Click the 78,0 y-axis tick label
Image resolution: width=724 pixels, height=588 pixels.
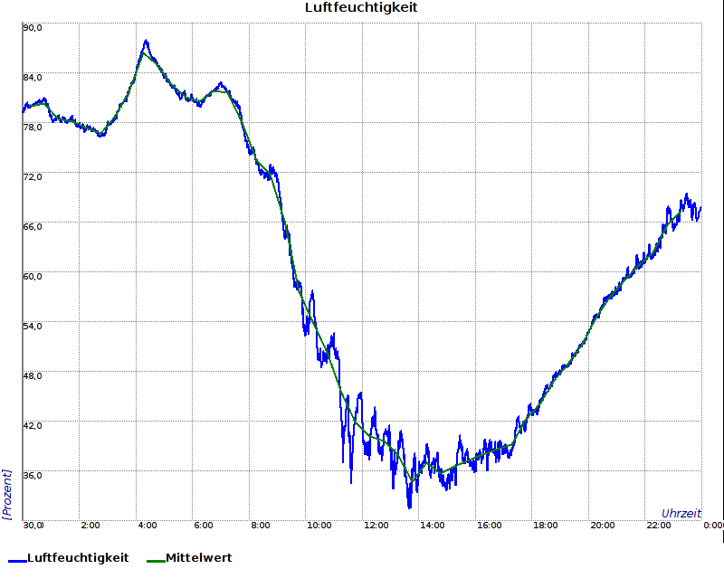[33, 128]
